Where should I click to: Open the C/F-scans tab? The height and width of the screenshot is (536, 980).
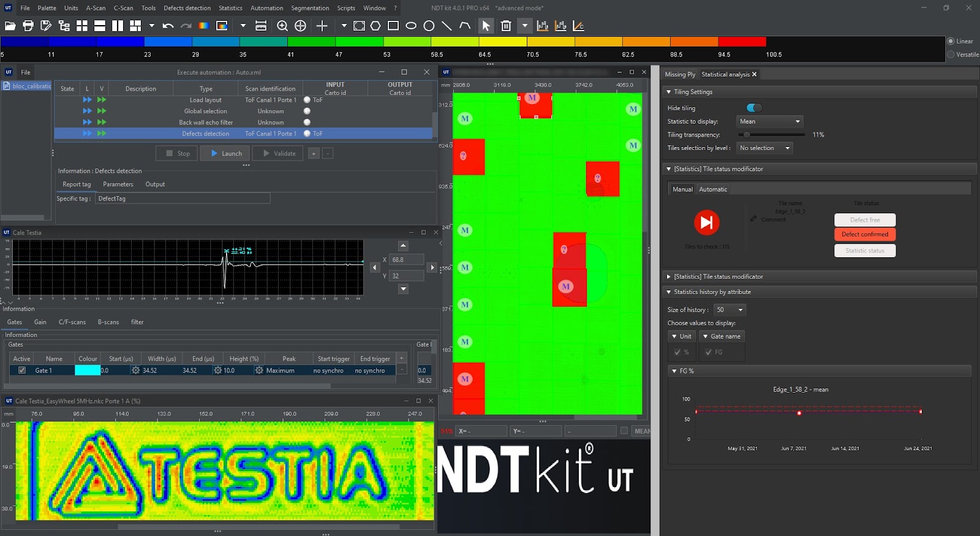[x=72, y=322]
